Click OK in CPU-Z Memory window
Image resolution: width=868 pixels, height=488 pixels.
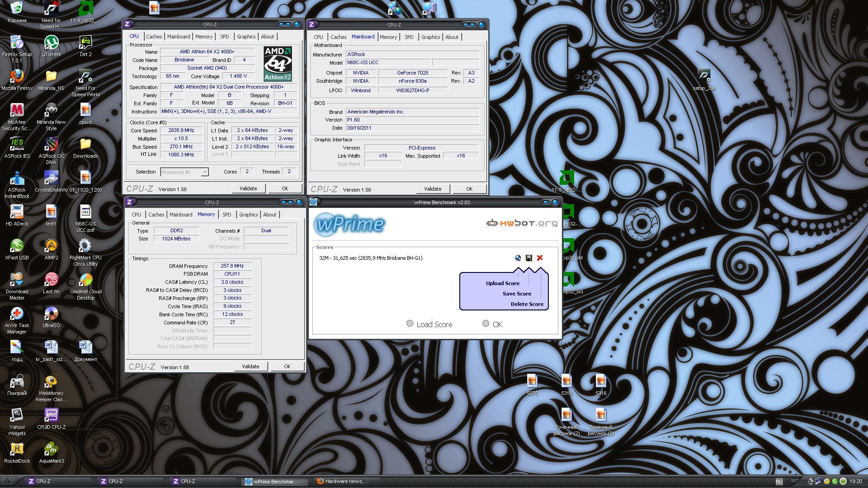(x=287, y=366)
